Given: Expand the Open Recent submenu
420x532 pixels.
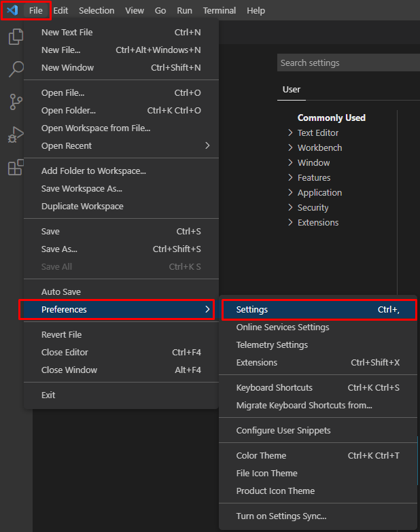Looking at the screenshot, I should 121,145.
